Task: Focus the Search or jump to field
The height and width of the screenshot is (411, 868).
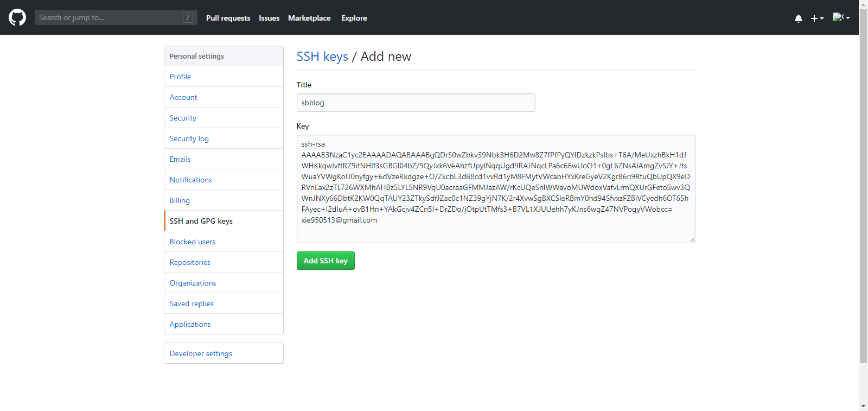Action: [x=116, y=17]
